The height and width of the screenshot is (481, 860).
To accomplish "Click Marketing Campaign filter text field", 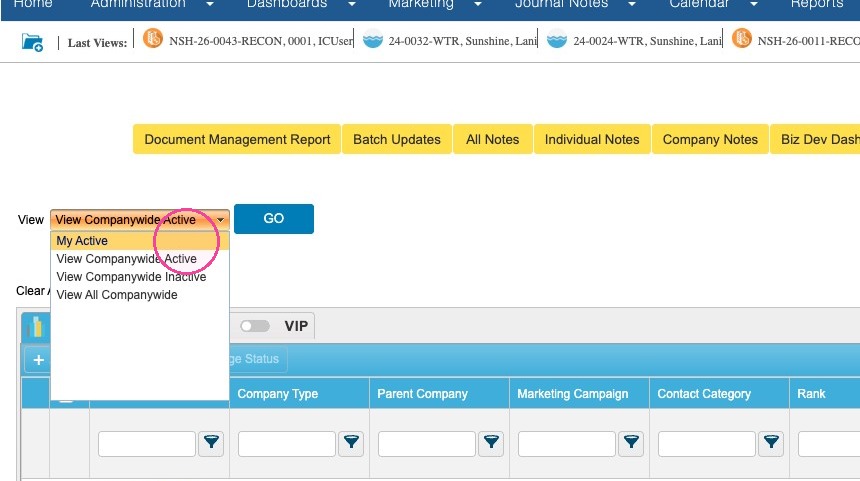I will [x=567, y=444].
